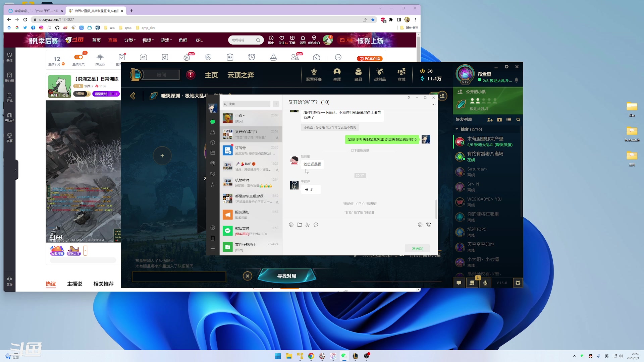Open the WeChat chats tab icon
Viewport: 644px width, 362px height.
click(212, 122)
